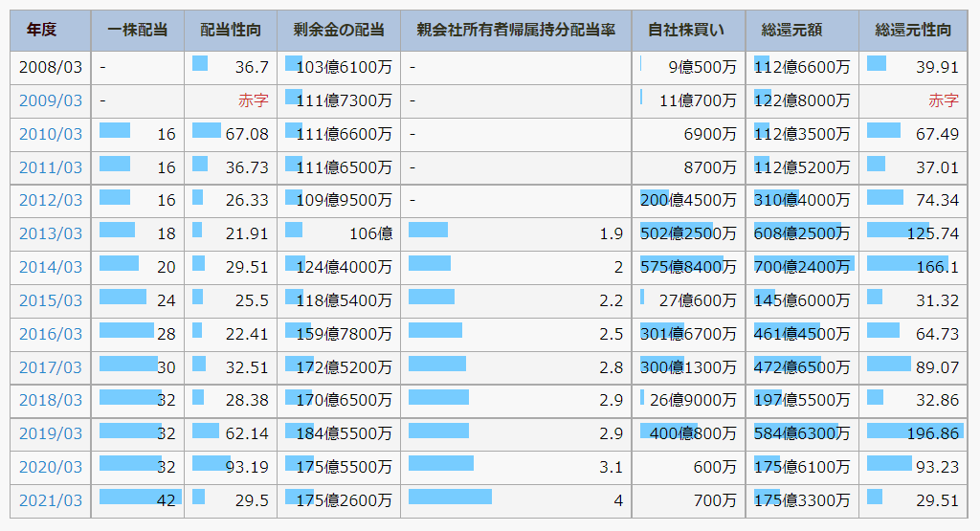Click the 196.86 total payout ratio cell
The height and width of the screenshot is (531, 980).
point(932,433)
